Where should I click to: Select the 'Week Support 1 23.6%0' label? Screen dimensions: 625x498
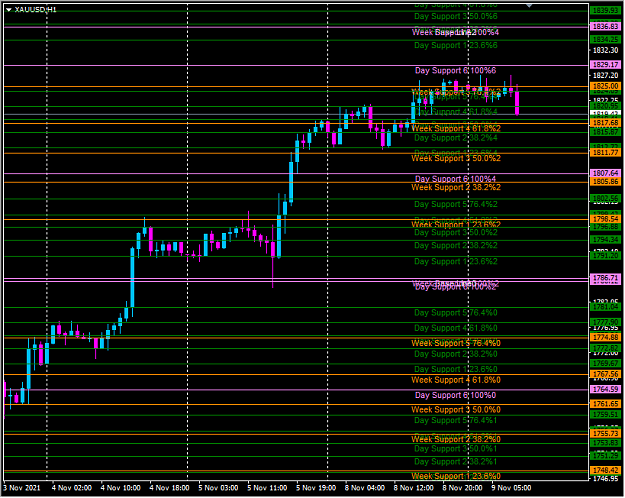[x=456, y=476]
